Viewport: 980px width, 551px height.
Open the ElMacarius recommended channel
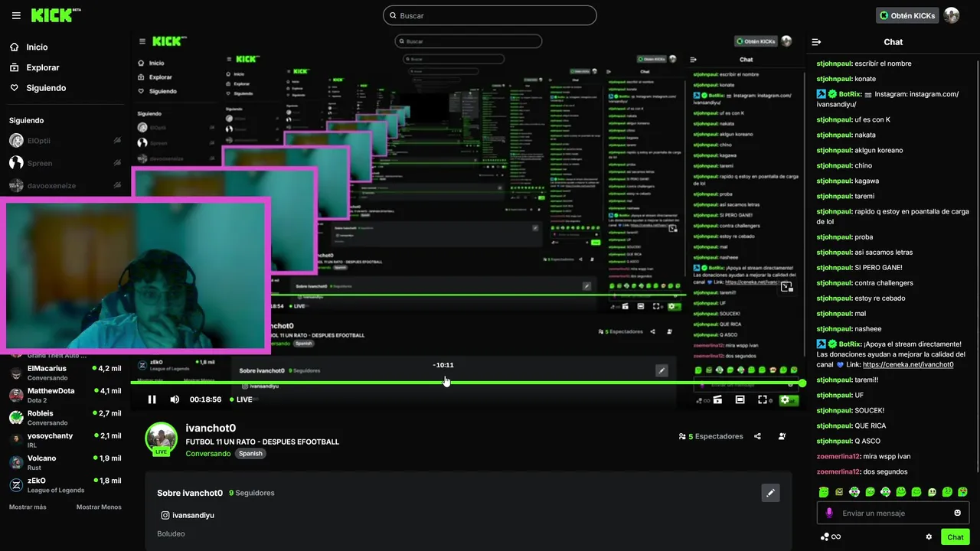pyautogui.click(x=64, y=373)
